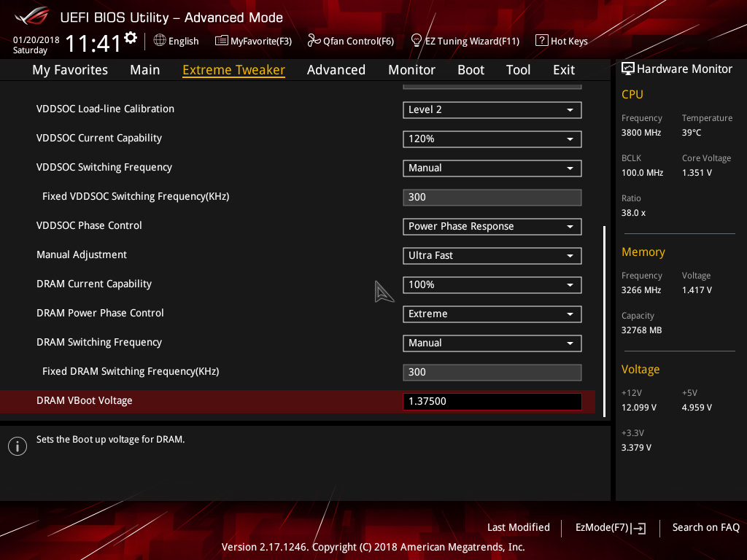
Task: Click DRAM VBoot Voltage 1.37500 field
Action: click(492, 402)
